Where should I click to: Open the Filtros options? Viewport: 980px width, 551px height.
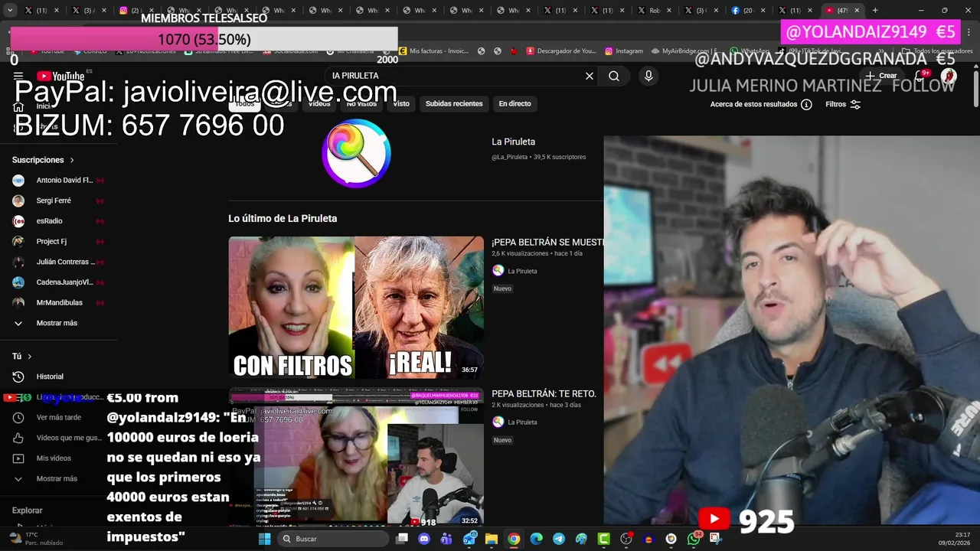(843, 104)
